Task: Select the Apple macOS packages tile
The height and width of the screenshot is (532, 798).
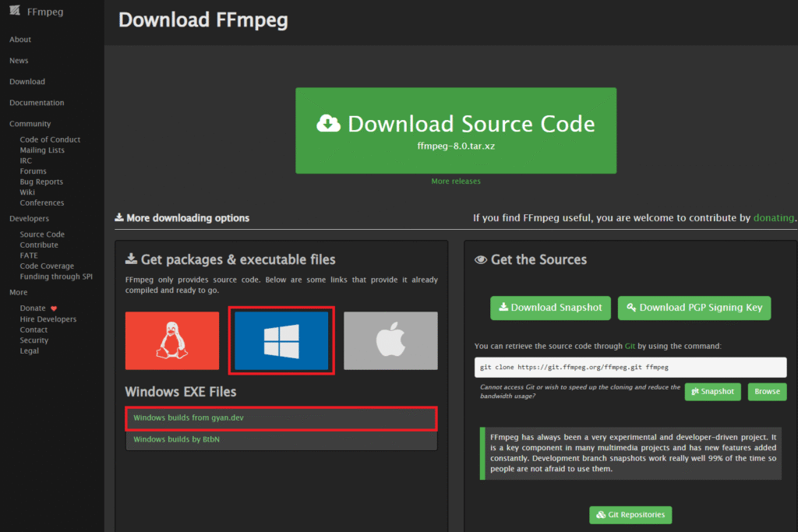Action: [x=390, y=340]
